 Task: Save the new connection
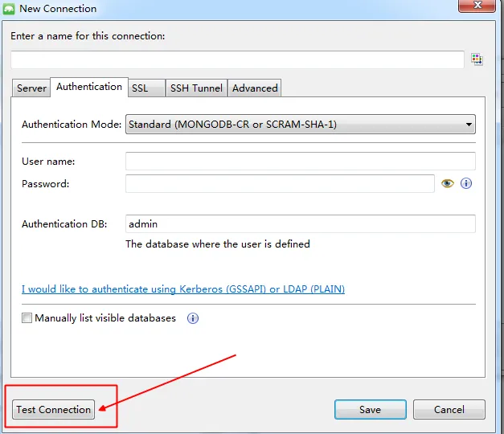(371, 410)
